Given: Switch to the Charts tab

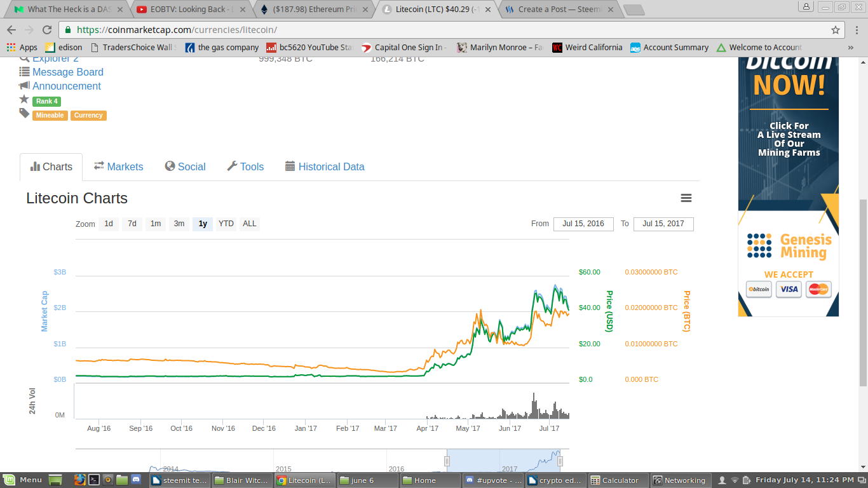Looking at the screenshot, I should click(x=51, y=166).
